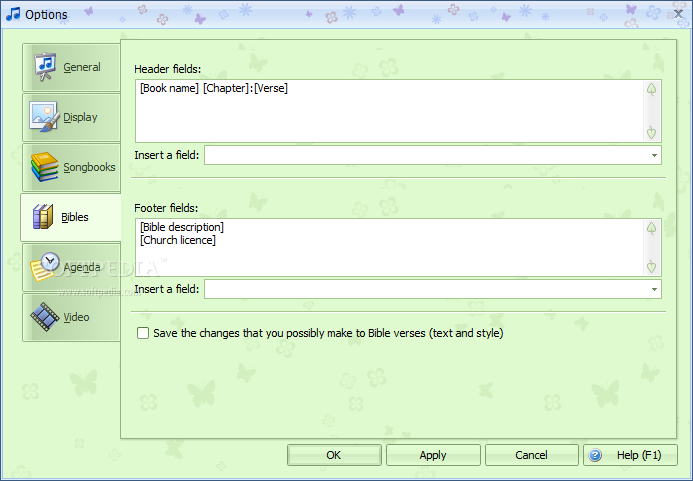Click the [Bible description] line
Image resolution: width=693 pixels, height=481 pixels.
point(182,227)
